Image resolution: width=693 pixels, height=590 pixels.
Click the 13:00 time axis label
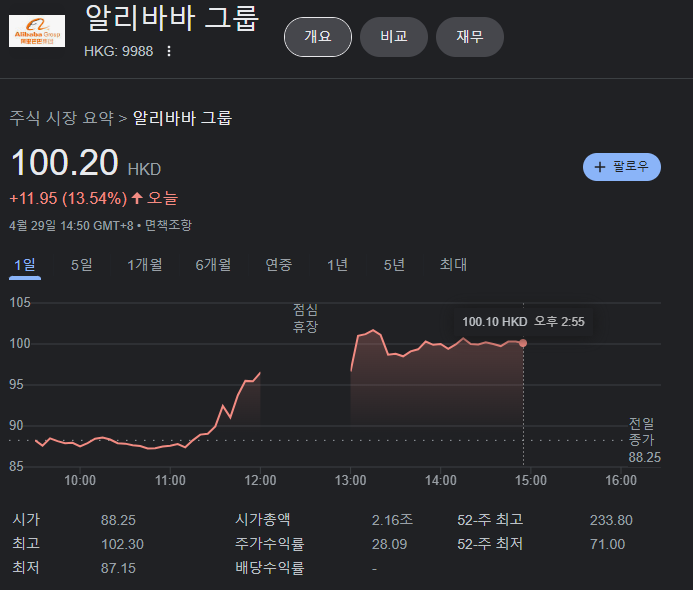coord(350,480)
